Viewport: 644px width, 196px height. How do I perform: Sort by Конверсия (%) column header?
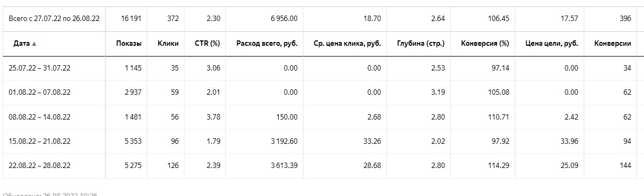[x=485, y=44]
